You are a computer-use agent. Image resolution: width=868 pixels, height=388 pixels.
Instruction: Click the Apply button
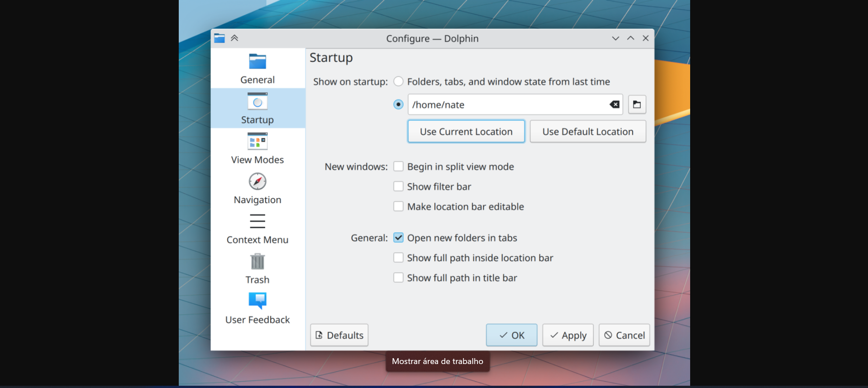click(568, 335)
